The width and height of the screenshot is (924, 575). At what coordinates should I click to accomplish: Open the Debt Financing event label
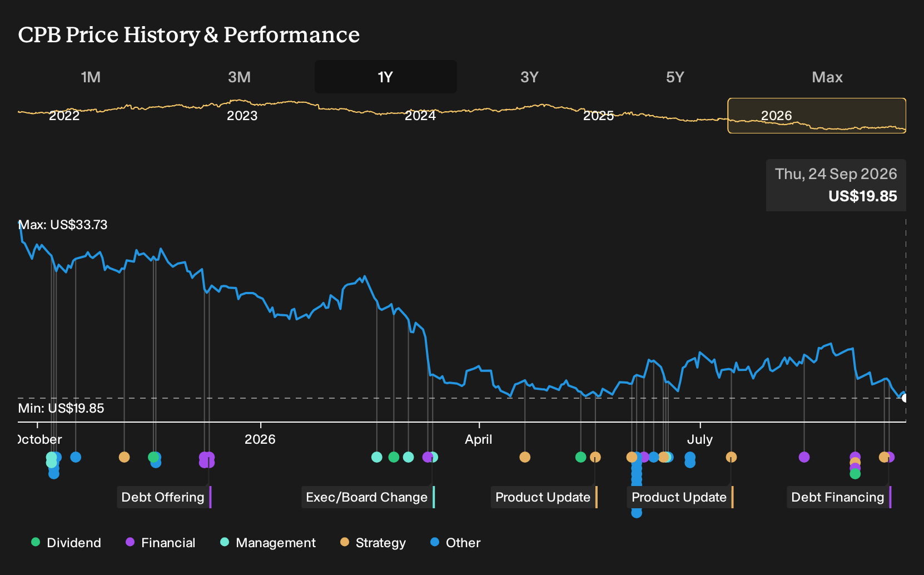coord(838,497)
